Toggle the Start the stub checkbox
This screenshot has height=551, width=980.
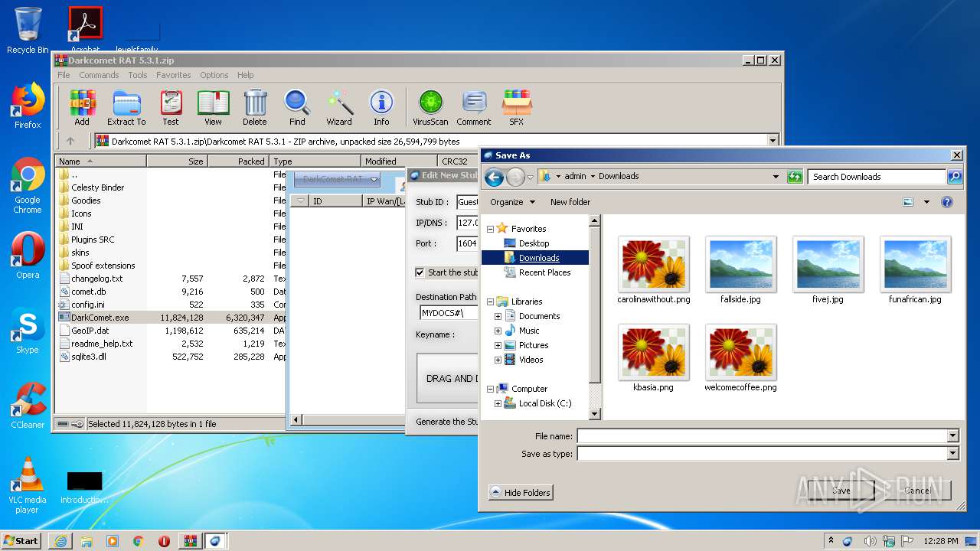420,272
